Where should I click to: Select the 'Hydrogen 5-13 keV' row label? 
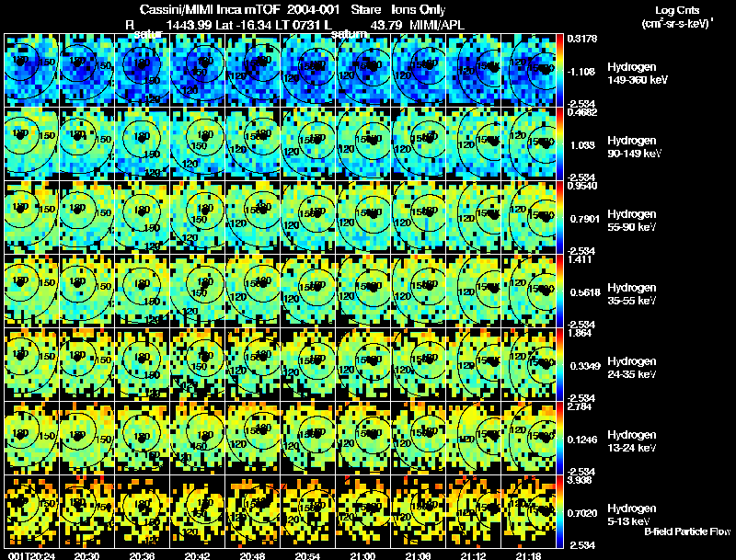pos(632,515)
